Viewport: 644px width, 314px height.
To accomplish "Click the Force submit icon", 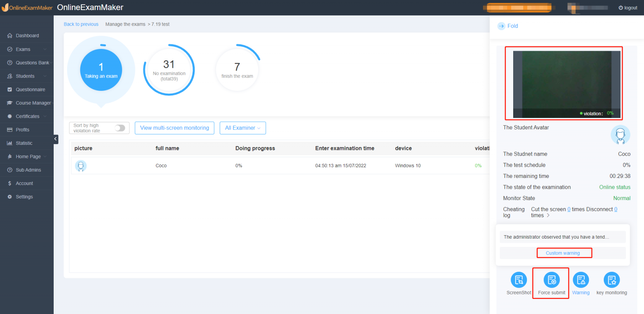I will pos(551,280).
